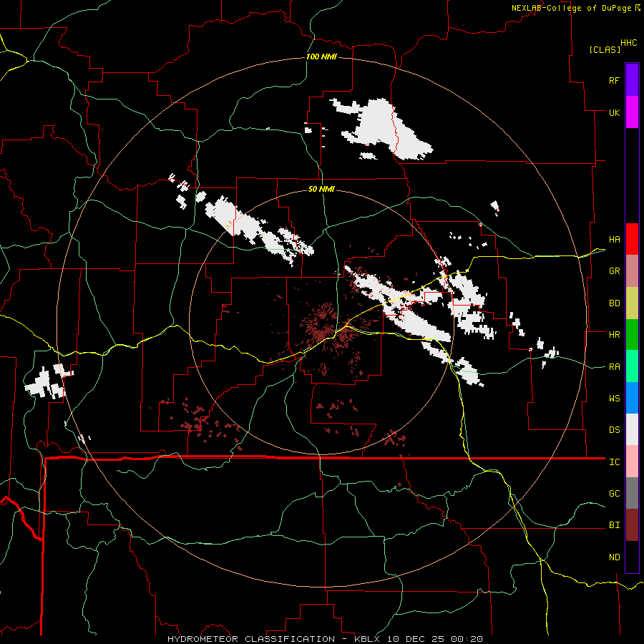Select the GR legend color block
This screenshot has width=644, height=644.
point(632,271)
